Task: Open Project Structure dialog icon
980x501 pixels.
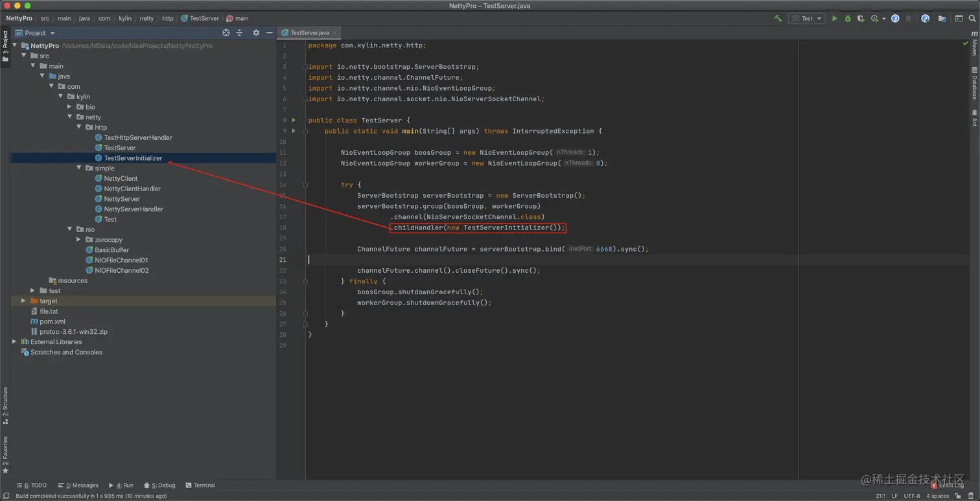Action: (x=942, y=18)
